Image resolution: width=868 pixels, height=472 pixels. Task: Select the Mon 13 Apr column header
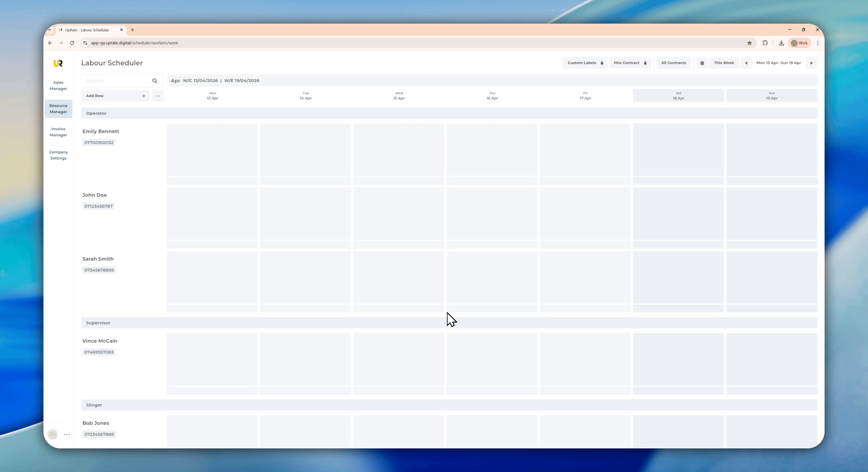coord(212,96)
